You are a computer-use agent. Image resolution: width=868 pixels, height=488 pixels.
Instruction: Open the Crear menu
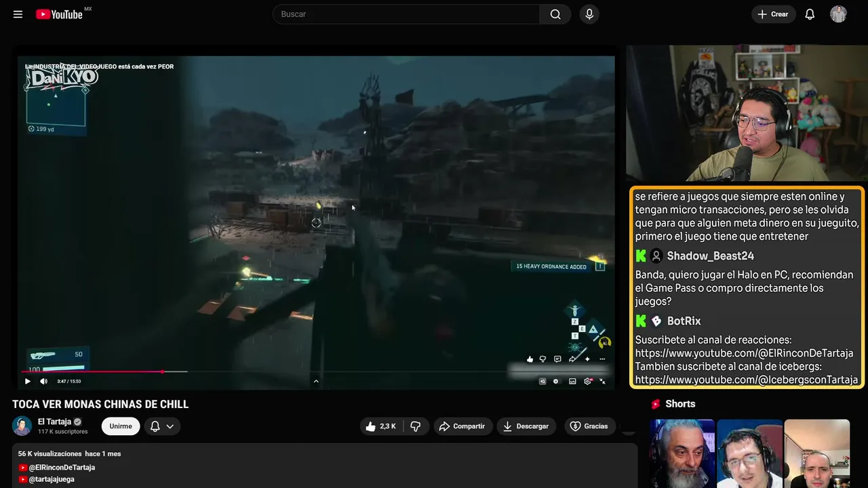pos(773,14)
